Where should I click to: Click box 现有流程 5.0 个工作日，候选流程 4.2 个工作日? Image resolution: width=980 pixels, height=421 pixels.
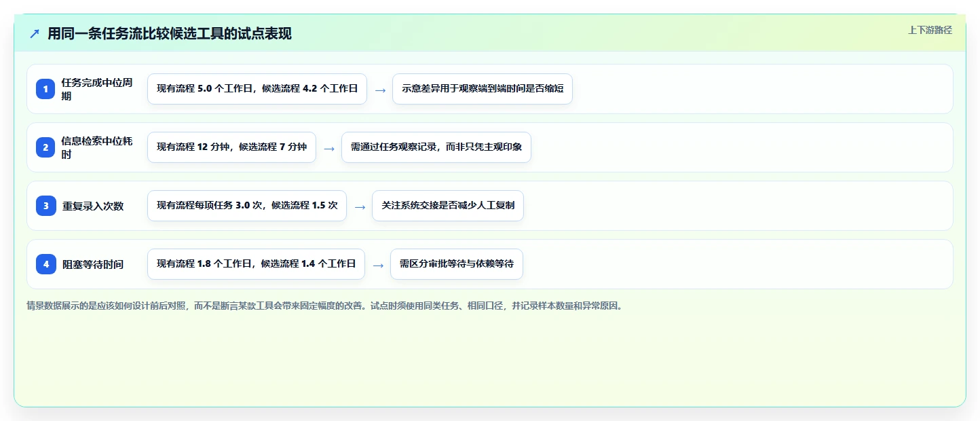tap(257, 89)
